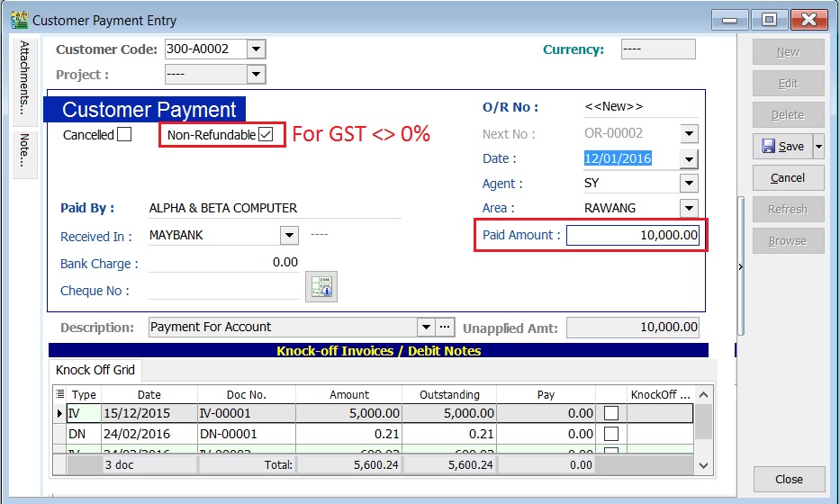Open the Attachments side tab
840x504 pixels.
pyautogui.click(x=24, y=76)
